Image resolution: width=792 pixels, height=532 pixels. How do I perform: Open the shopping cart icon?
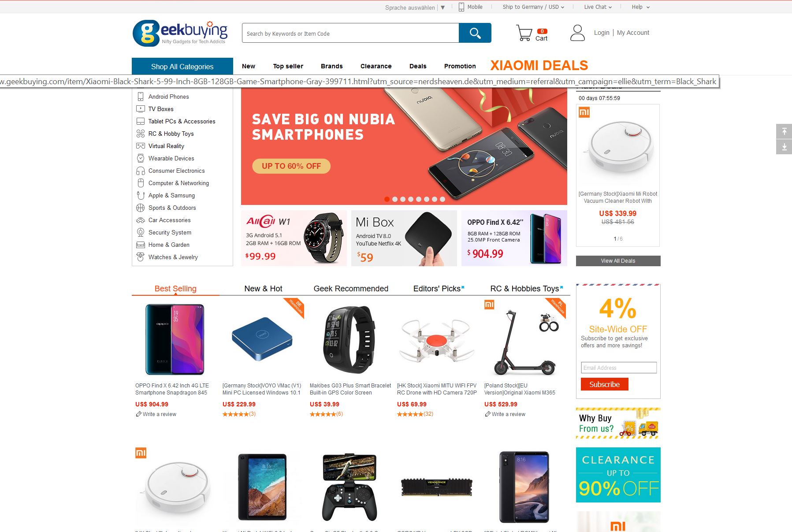524,33
